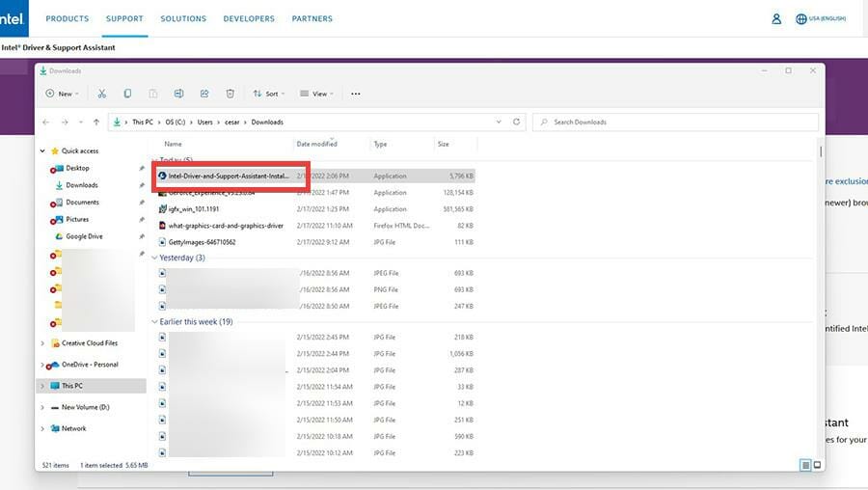Go back with the left arrow

click(46, 122)
